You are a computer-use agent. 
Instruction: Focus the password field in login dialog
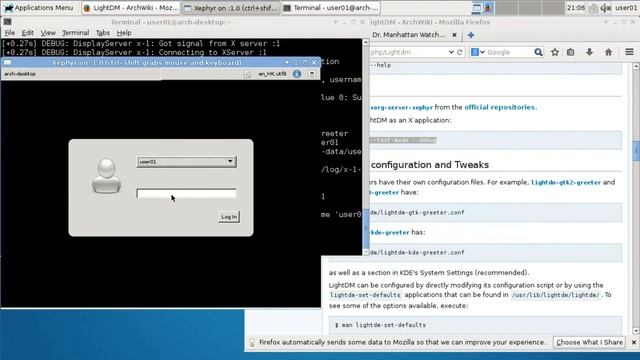pos(187,193)
